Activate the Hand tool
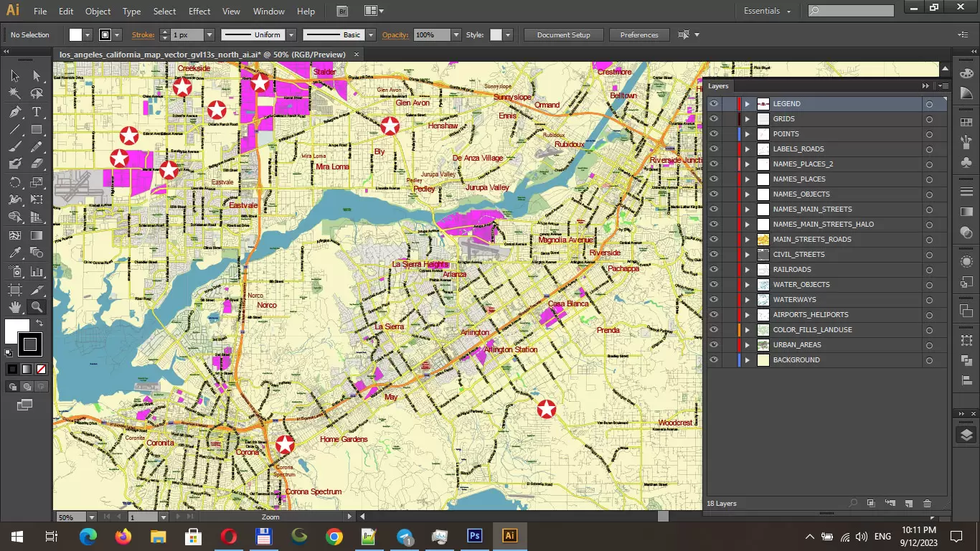 pos(15,307)
